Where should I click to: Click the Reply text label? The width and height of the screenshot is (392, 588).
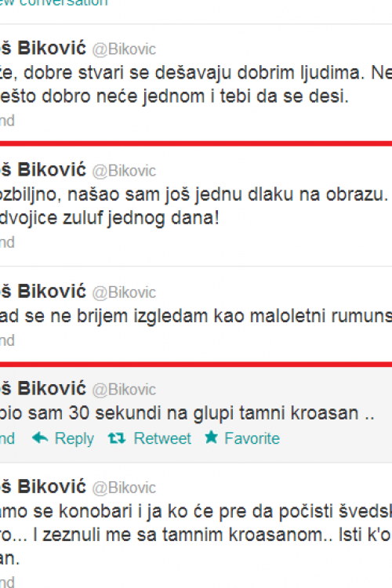click(74, 439)
